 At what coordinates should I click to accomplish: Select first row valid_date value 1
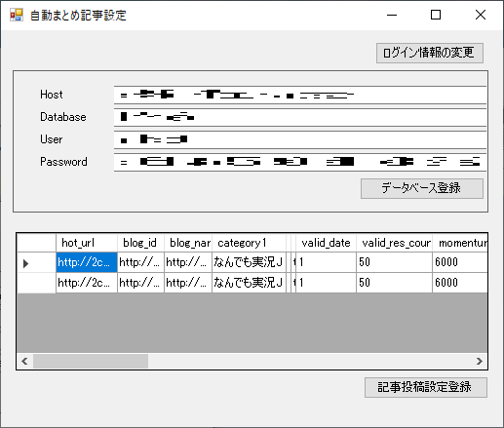(326, 262)
